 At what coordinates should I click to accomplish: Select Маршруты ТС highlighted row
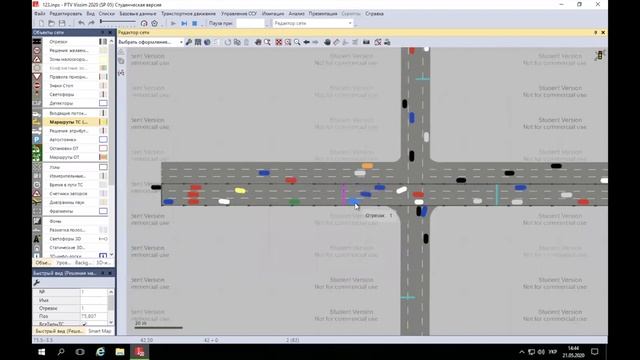click(70, 122)
